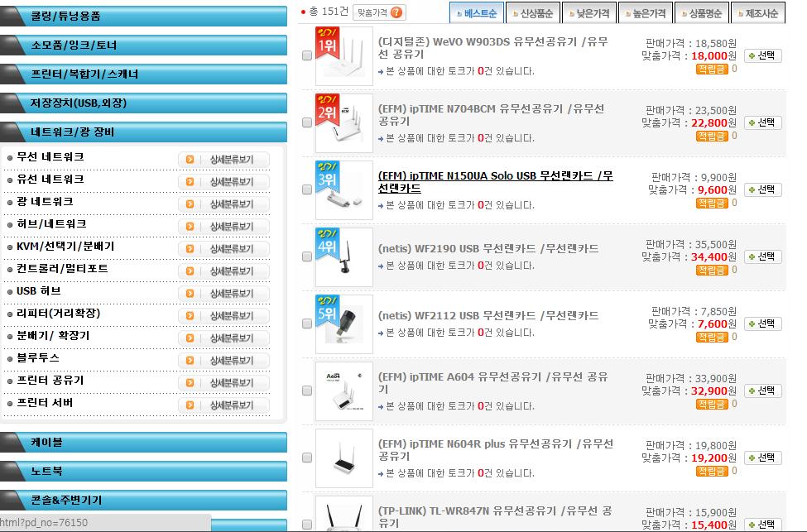Viewport: 807px width, 532px height.
Task: Select the checkbox next to ipTIME A604
Action: (x=307, y=391)
